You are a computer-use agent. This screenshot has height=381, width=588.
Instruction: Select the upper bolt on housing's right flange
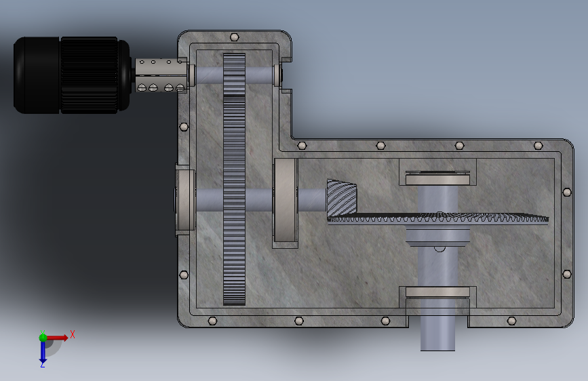[x=567, y=193]
